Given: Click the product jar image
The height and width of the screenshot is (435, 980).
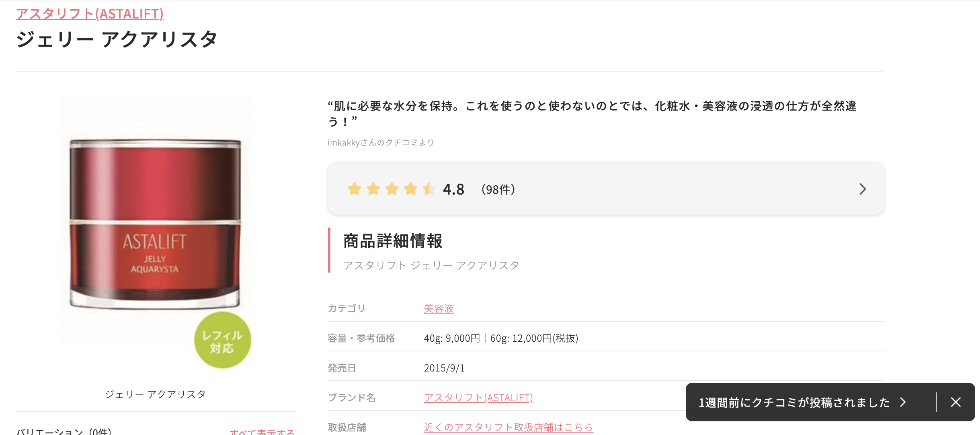Looking at the screenshot, I should point(155,224).
